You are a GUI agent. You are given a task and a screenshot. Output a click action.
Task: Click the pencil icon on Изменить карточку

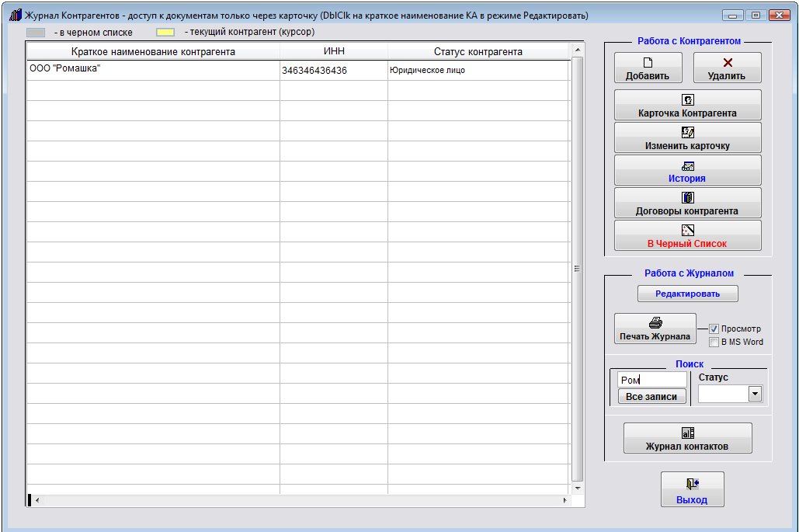tap(688, 133)
